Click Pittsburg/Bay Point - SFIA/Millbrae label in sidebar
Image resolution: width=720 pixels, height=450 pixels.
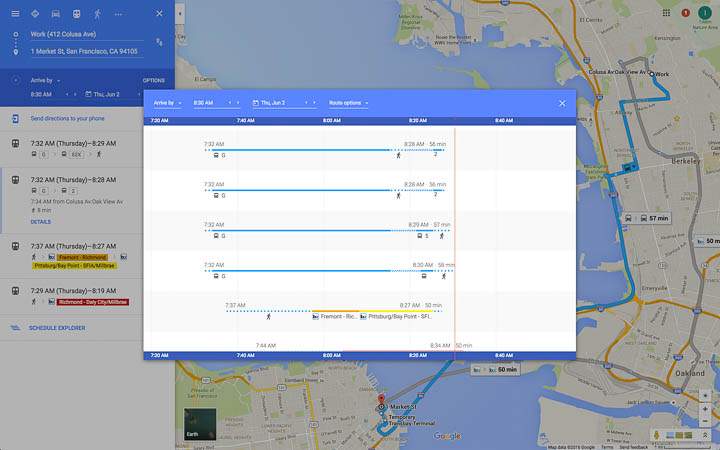(75, 266)
